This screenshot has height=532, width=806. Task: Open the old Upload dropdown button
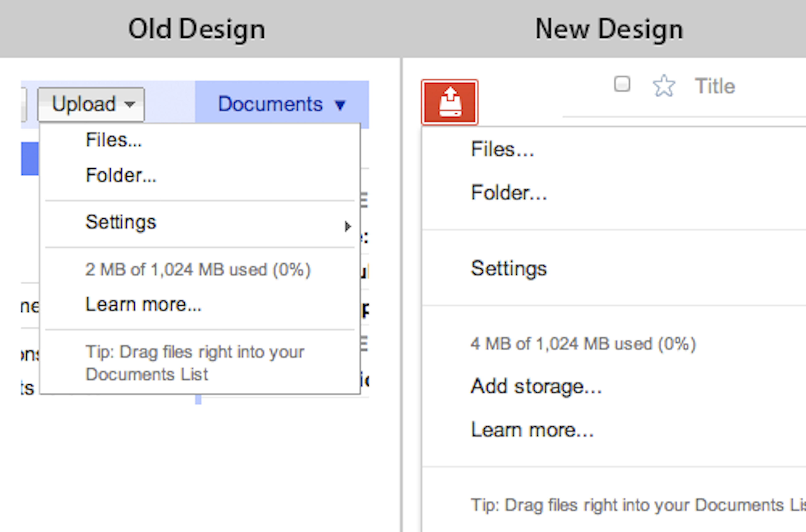91,104
